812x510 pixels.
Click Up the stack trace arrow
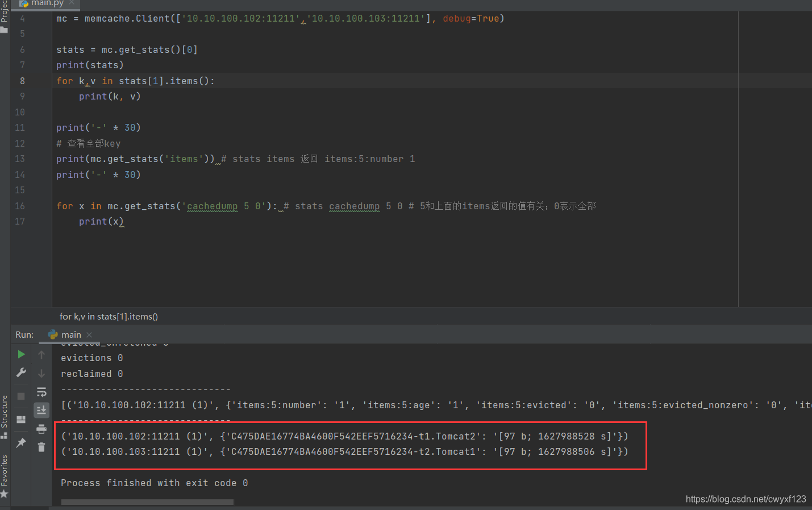click(x=41, y=354)
